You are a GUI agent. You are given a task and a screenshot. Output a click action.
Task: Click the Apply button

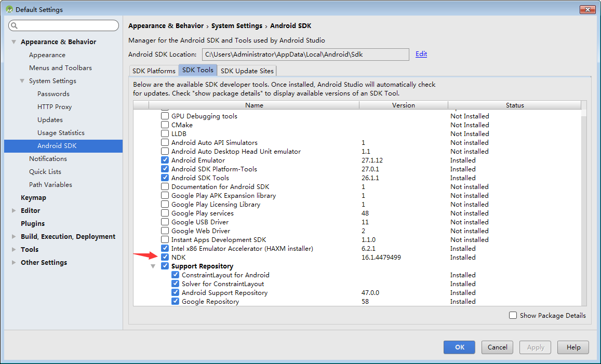pyautogui.click(x=535, y=347)
